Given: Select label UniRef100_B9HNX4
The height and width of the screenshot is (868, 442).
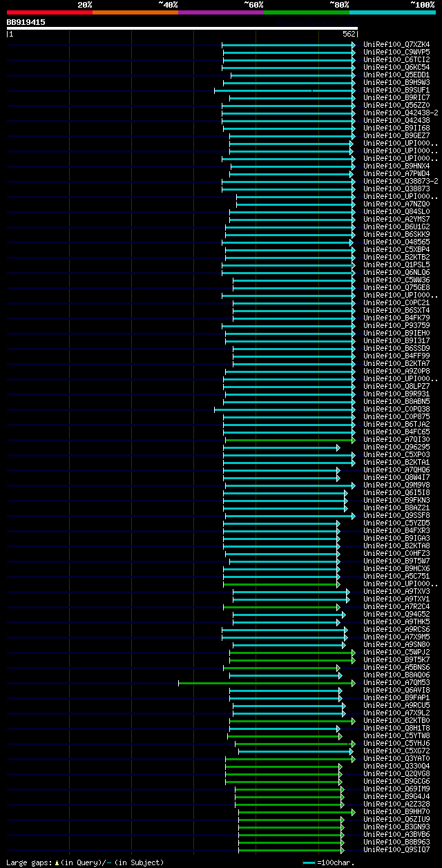Looking at the screenshot, I should click(x=396, y=166).
